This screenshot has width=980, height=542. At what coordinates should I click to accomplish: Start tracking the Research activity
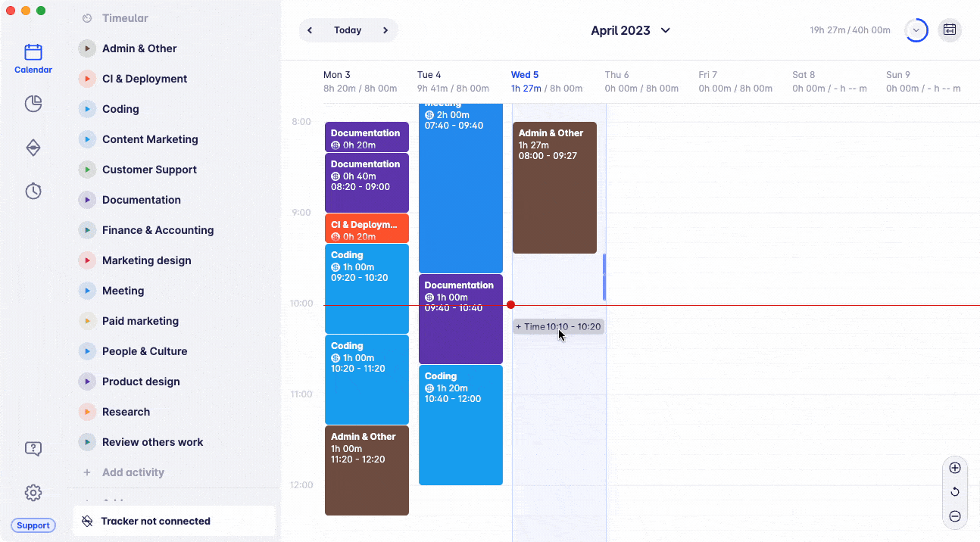coord(87,412)
